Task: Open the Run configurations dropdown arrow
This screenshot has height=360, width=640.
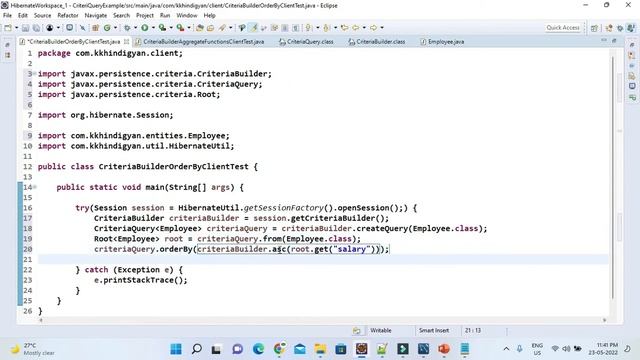Action: [153, 28]
